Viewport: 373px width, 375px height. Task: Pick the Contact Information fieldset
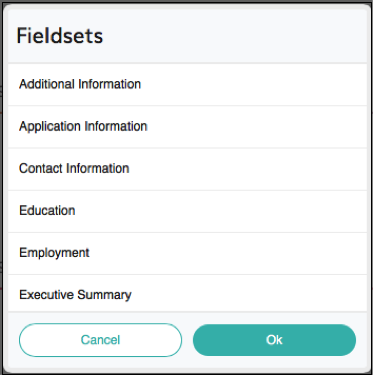(187, 169)
